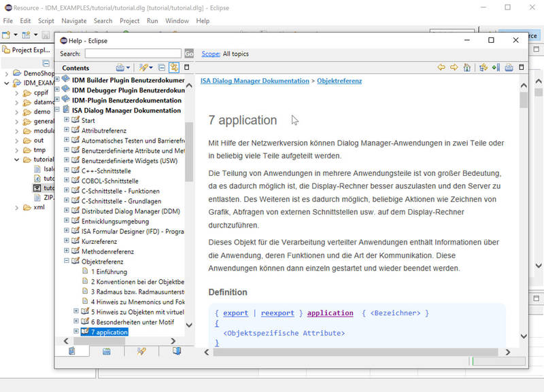Screen dimensions: 544x392
Task: Toggle Link with Contents button
Action: click(174, 67)
